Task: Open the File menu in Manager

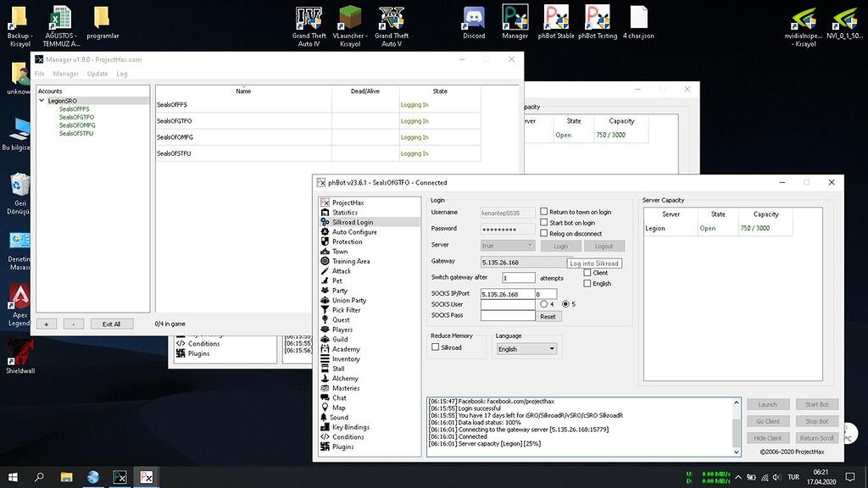Action: pos(39,74)
